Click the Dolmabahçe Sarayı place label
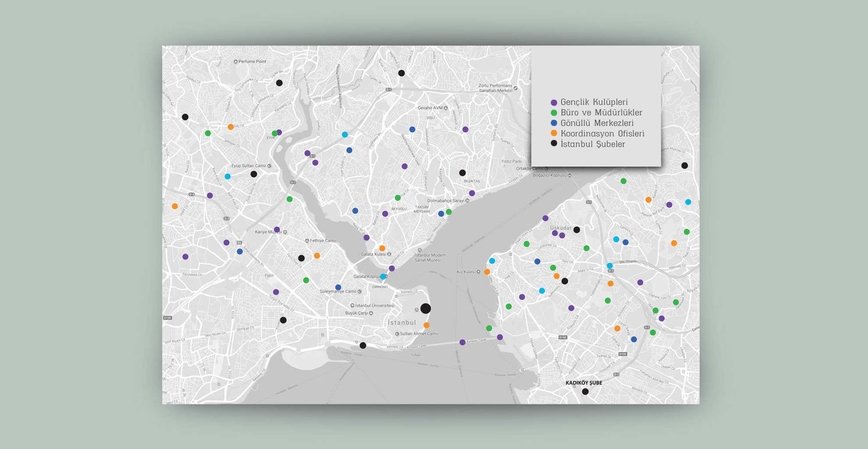 (x=445, y=201)
